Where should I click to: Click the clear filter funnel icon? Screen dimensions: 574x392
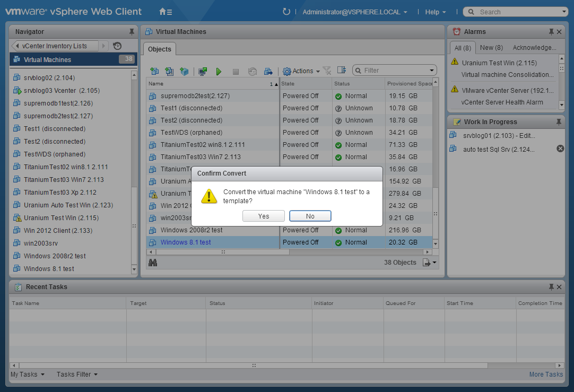point(327,70)
